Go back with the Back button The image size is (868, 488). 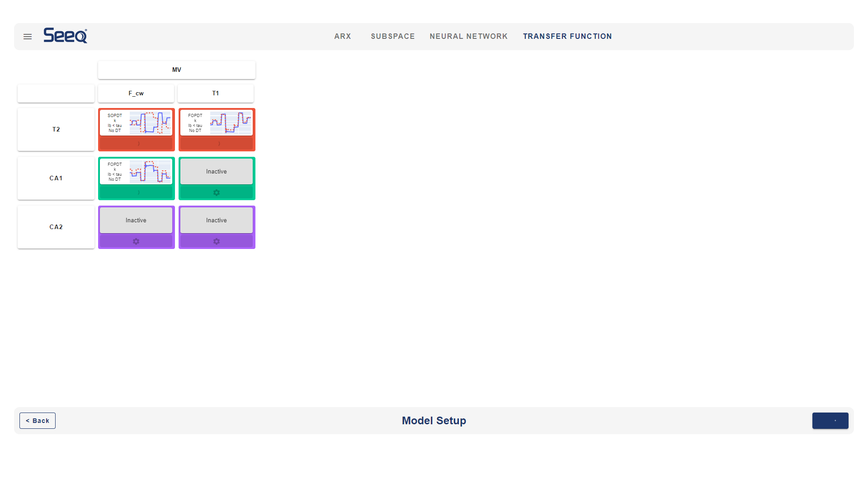[38, 421]
